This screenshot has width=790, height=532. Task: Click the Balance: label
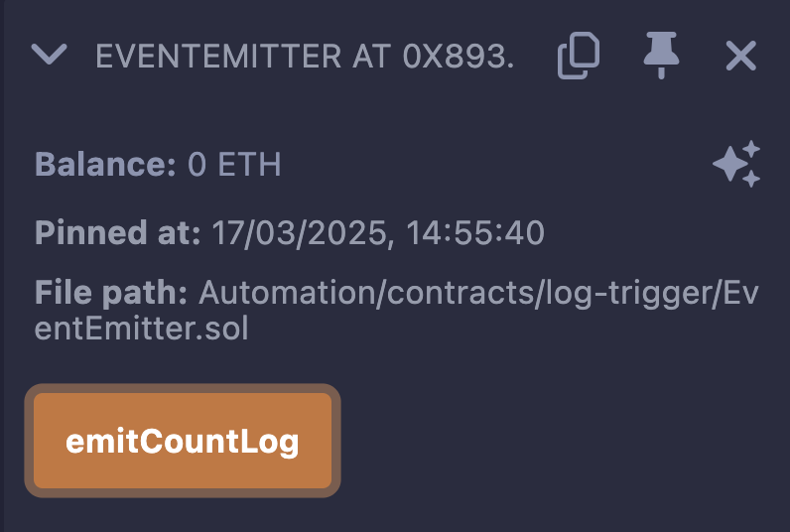coord(105,164)
